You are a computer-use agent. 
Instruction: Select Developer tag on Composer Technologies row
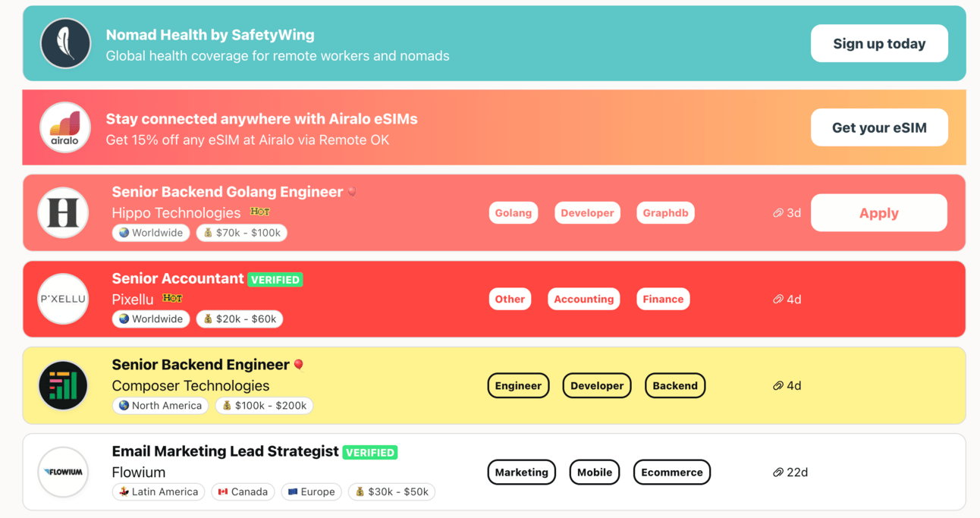pyautogui.click(x=597, y=385)
